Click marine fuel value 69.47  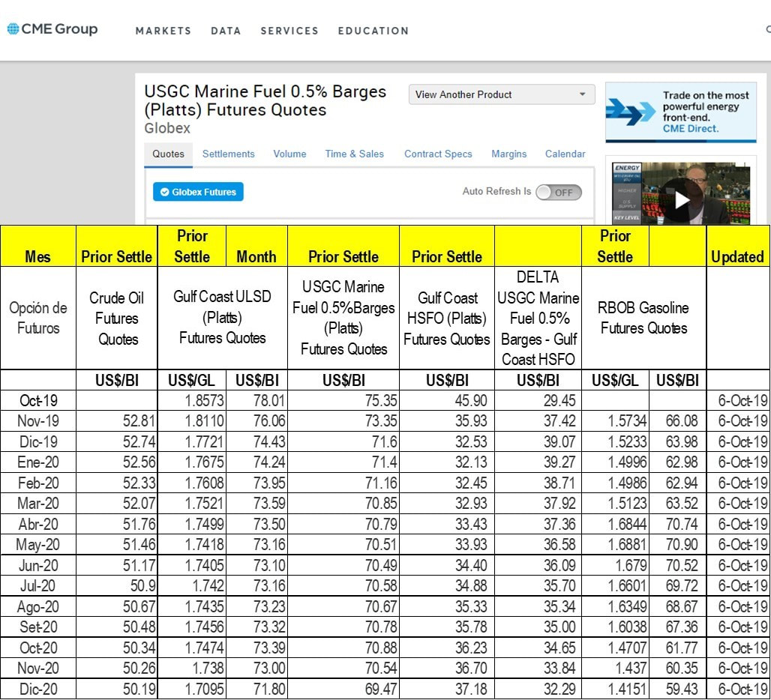[381, 689]
